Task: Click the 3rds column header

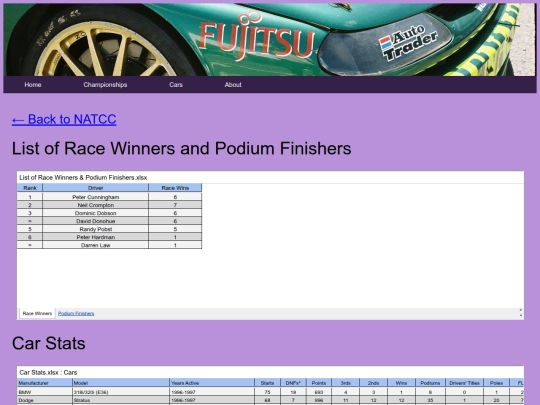Action: tap(345, 383)
